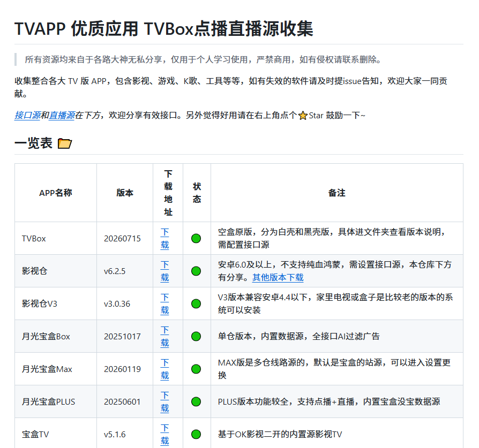Click the 下载 link for 宝盒TV

click(x=164, y=434)
